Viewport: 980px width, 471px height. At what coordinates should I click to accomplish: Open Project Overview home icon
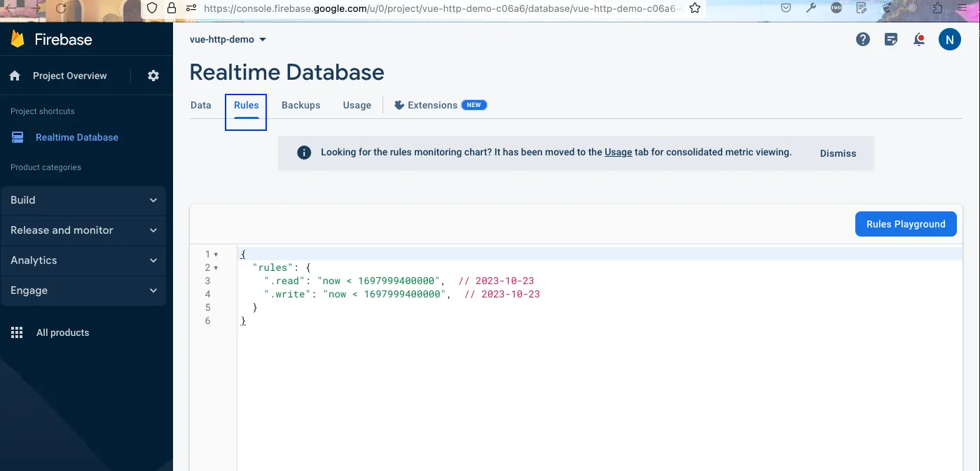(x=15, y=76)
